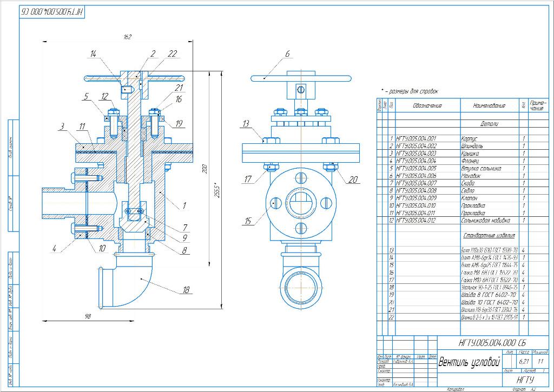
Task: Select 'НГТУ.005.004.000 СБ' in the title block
Action: [x=492, y=343]
